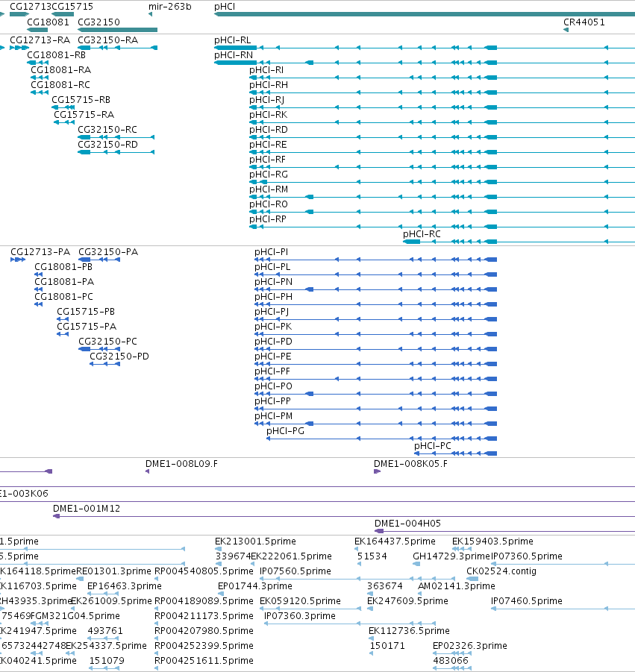Select EST EK213001.5prime

[x=255, y=541]
